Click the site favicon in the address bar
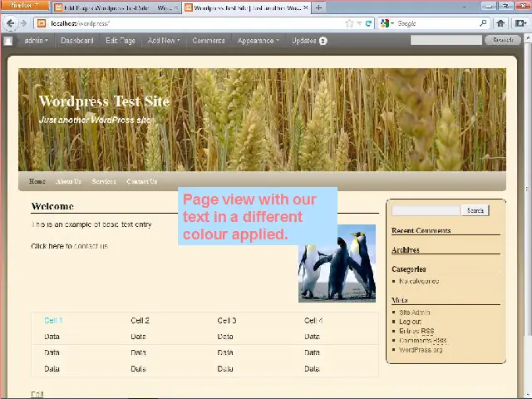 [x=42, y=23]
